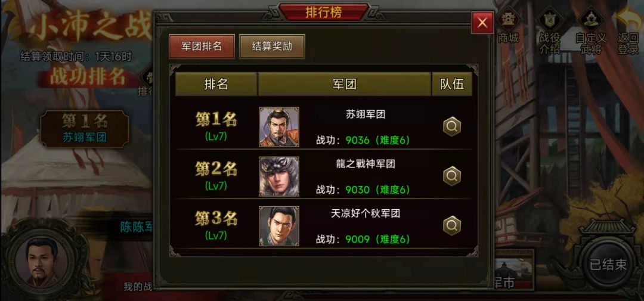Screen dimensions: 644x301
Task: Inspect 龍之戰神军团 team via magnifier icon
Action: click(x=452, y=176)
